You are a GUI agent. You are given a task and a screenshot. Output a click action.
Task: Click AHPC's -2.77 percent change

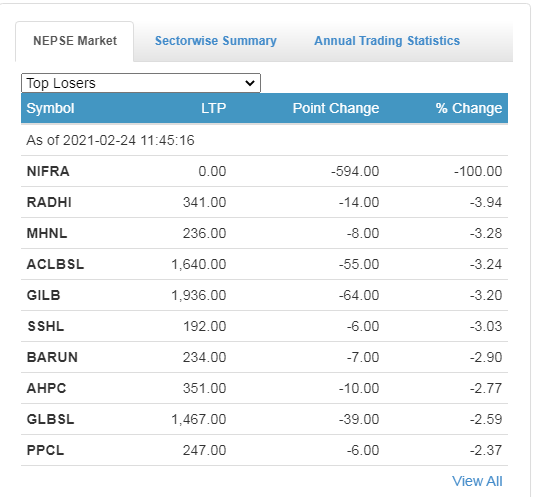click(486, 388)
